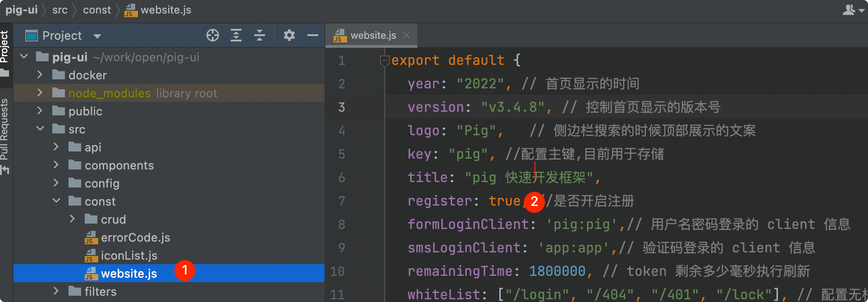Close the website.js editor tab
This screenshot has height=302, width=868.
coord(407,35)
